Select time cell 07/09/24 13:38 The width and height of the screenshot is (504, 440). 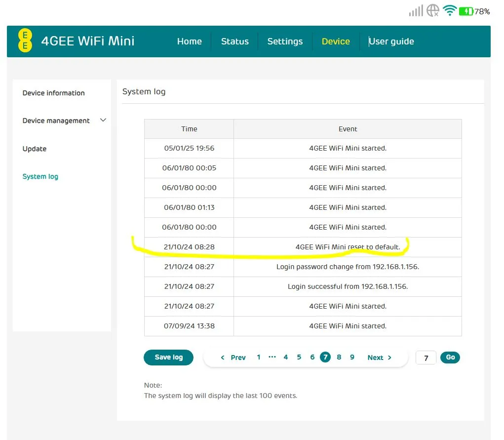pyautogui.click(x=189, y=326)
